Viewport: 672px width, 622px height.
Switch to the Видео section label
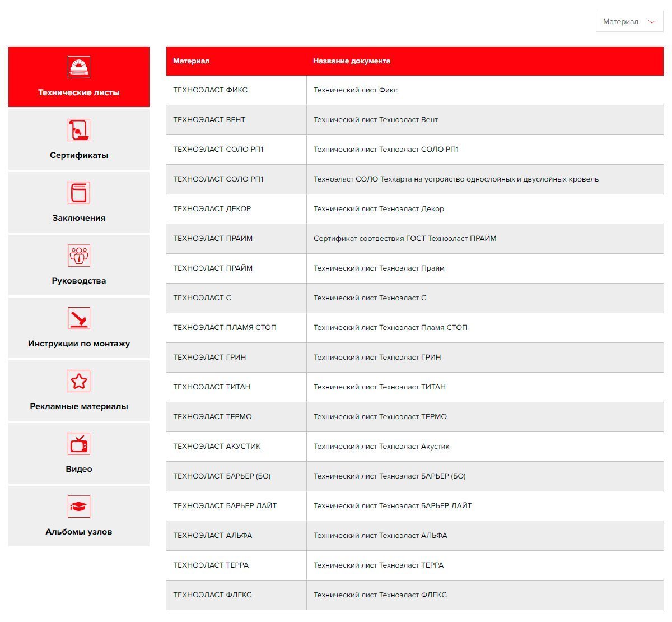(79, 469)
